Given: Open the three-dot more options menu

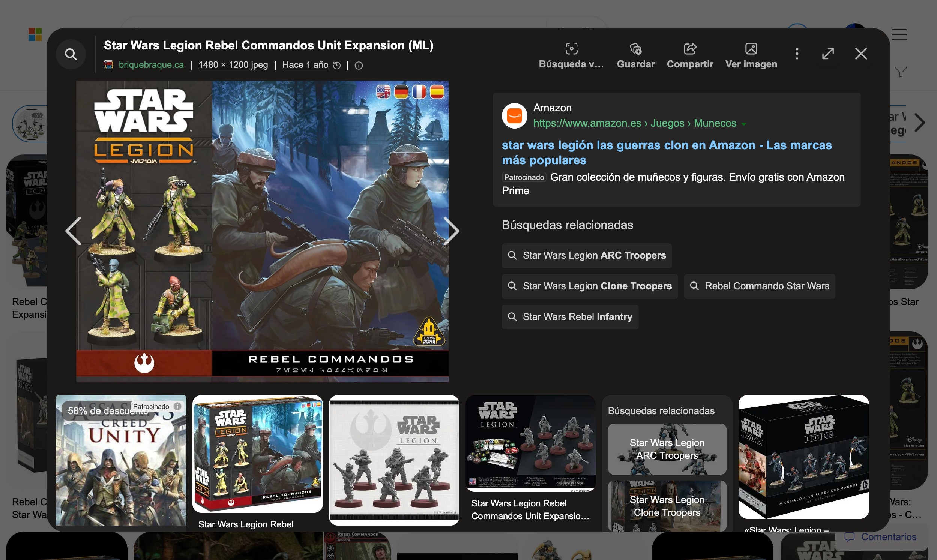Looking at the screenshot, I should pyautogui.click(x=797, y=54).
